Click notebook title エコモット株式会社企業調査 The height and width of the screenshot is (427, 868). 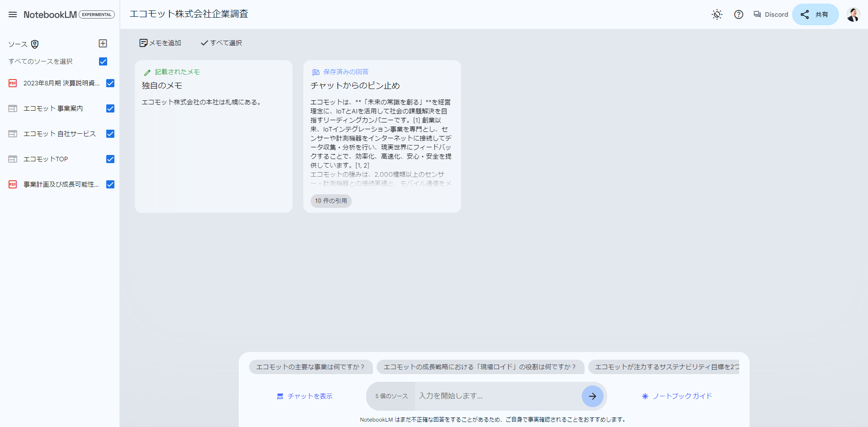click(189, 14)
